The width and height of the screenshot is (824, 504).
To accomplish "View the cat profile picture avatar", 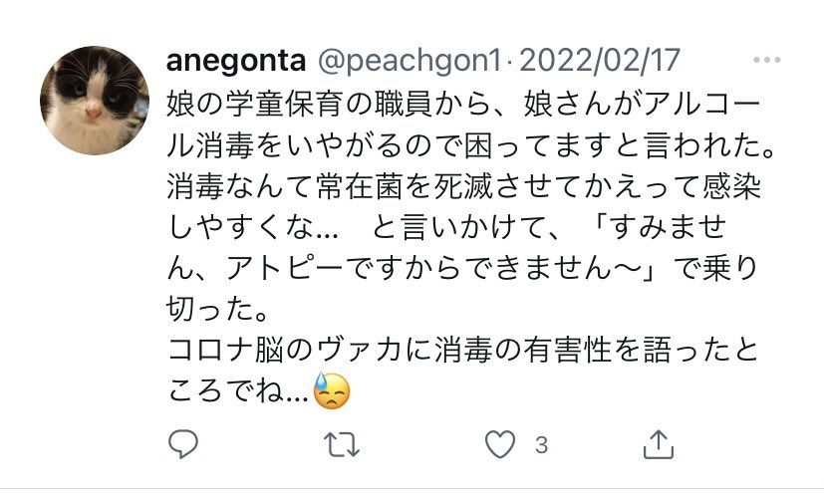I will pos(95,101).
